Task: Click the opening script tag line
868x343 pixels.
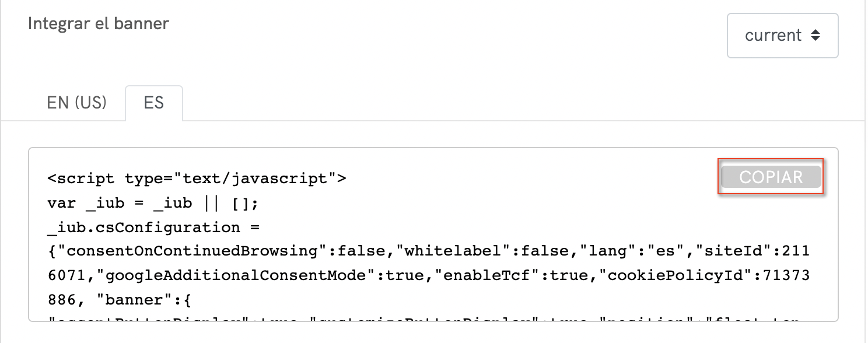Action: 197,178
